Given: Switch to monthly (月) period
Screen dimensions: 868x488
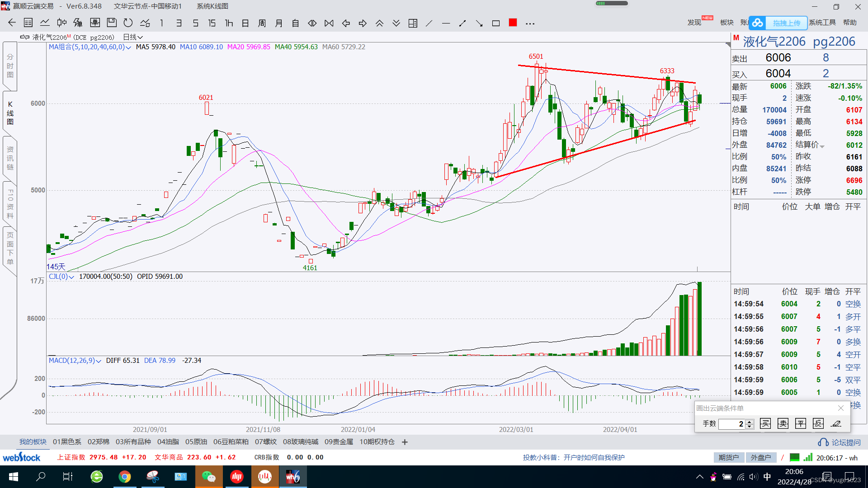Looking at the screenshot, I should click(279, 23).
